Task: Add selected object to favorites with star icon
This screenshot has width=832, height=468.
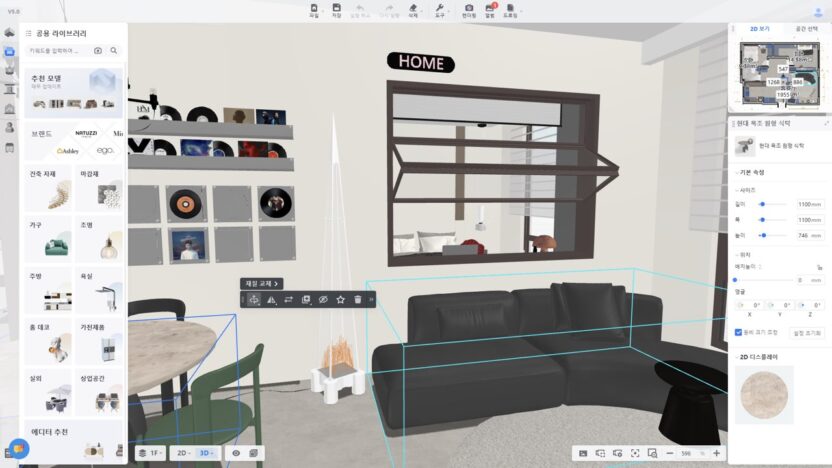Action: point(340,299)
